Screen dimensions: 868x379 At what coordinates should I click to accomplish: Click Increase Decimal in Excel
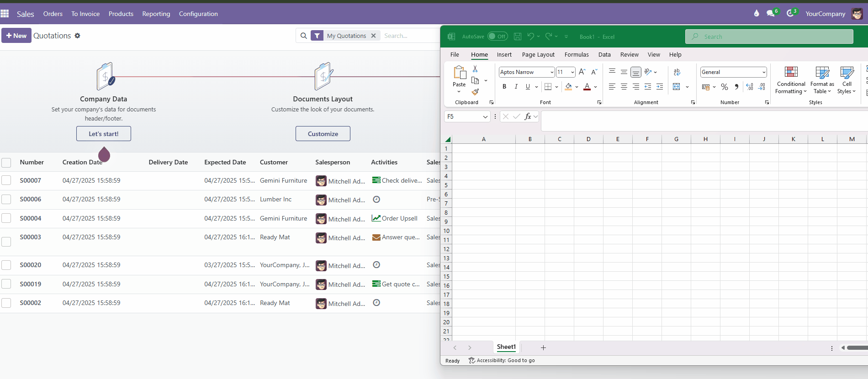click(x=750, y=87)
